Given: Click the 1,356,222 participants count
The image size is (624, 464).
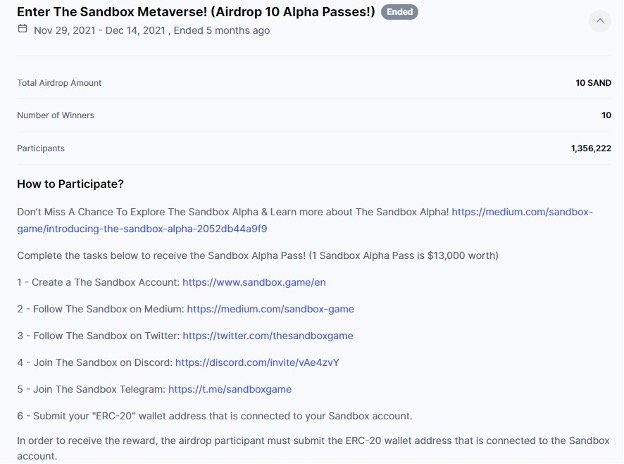Looking at the screenshot, I should (591, 148).
